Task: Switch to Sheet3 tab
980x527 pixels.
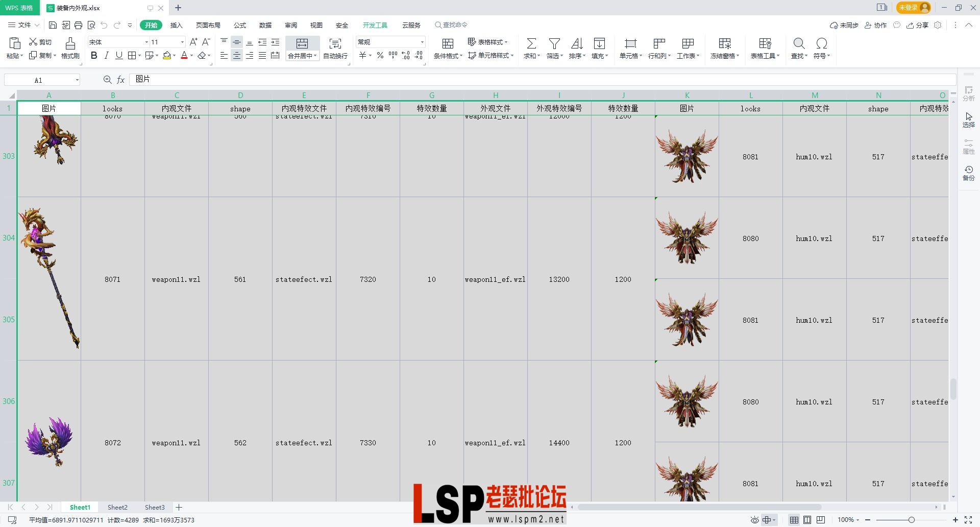Action: [155, 507]
